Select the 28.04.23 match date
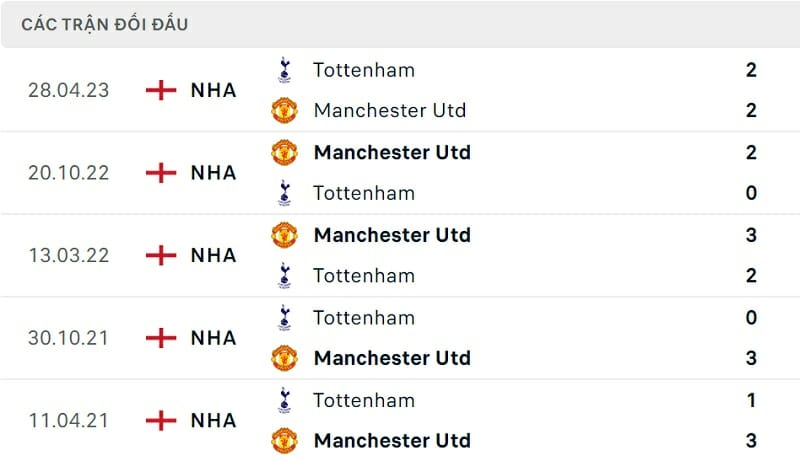Screen dimensions: 800x461 click(69, 90)
